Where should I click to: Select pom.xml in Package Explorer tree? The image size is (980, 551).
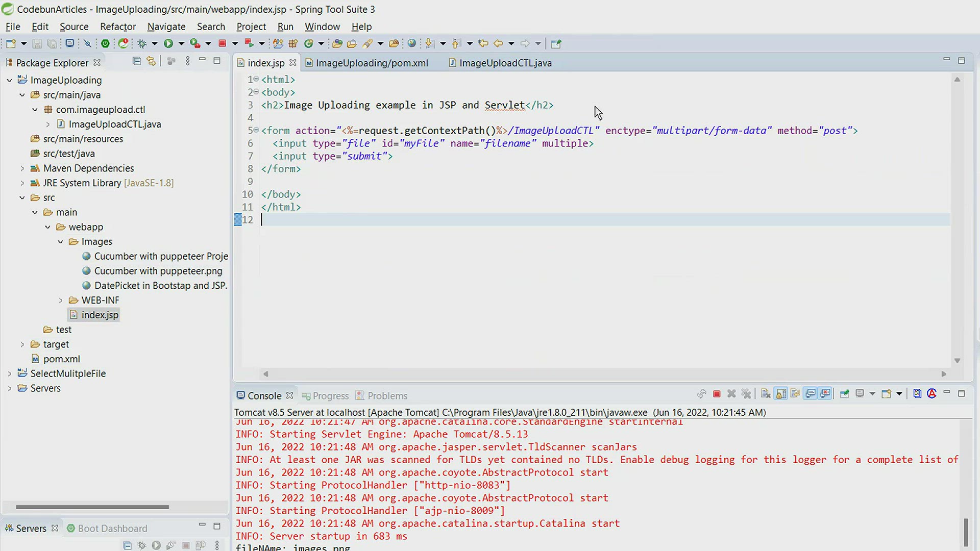point(56,359)
